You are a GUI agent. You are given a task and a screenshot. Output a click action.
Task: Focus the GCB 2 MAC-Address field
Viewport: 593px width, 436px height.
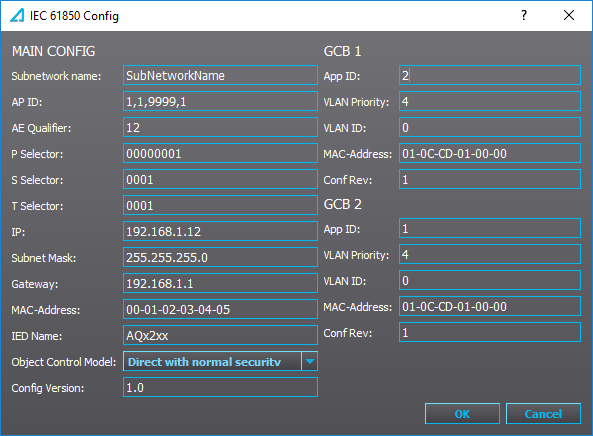490,306
